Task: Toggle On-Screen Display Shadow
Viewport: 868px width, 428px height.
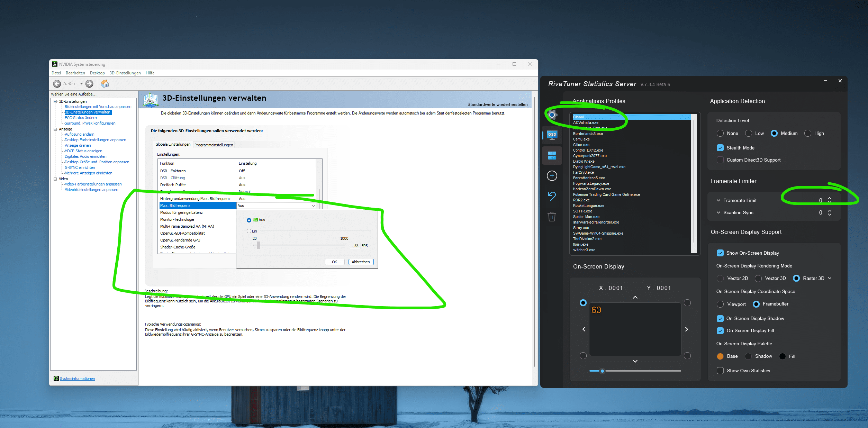Action: tap(720, 318)
